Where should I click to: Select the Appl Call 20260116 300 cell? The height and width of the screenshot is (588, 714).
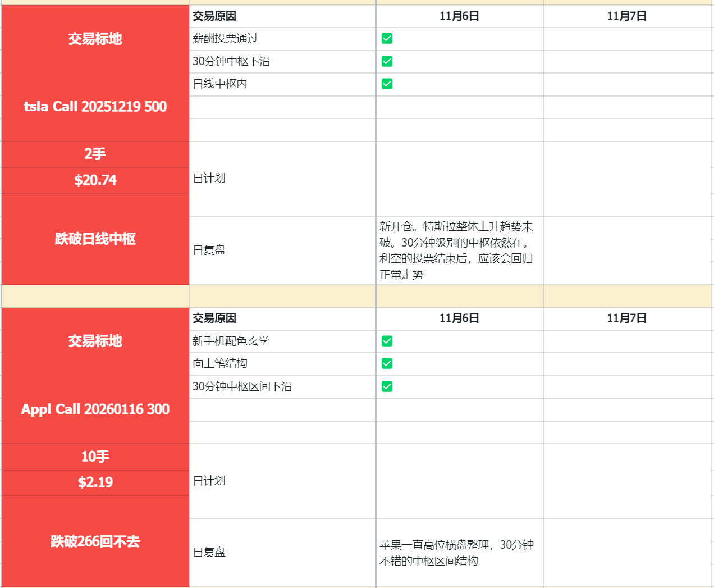(95, 409)
